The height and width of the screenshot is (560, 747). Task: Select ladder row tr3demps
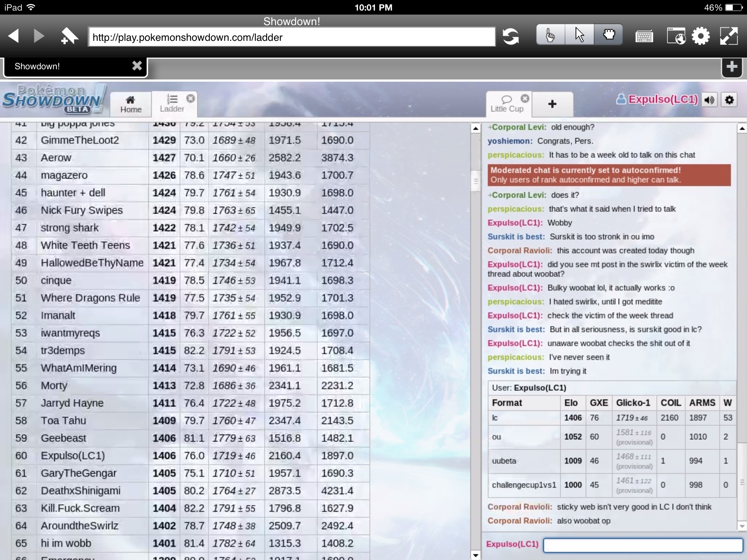pos(190,350)
